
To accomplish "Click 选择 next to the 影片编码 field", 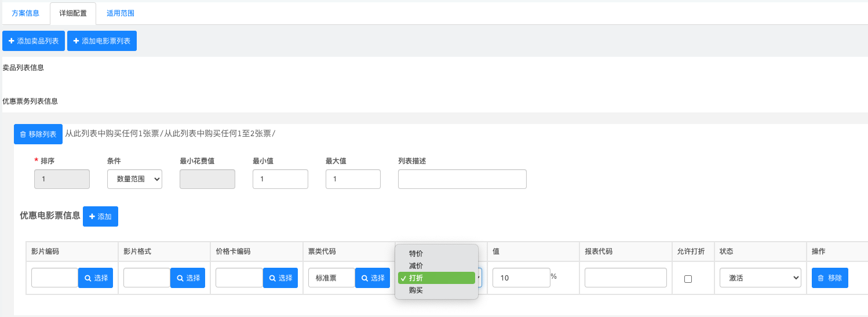I will coord(96,278).
